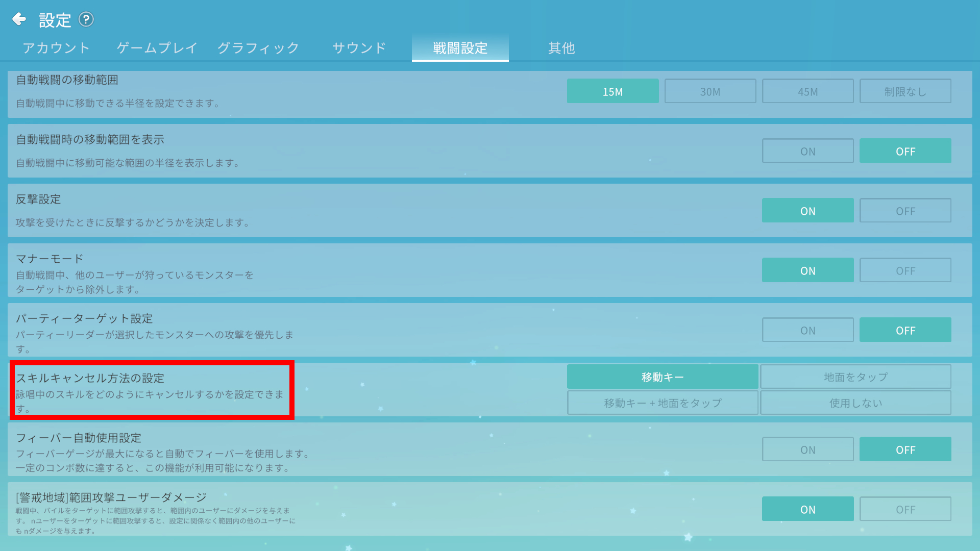Click the back arrow icon
980x551 pixels.
19,19
